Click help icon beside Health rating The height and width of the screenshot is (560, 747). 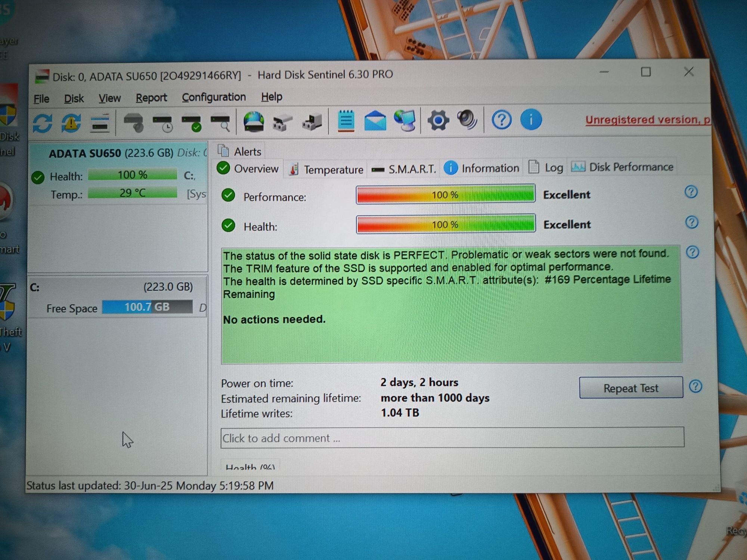point(692,222)
